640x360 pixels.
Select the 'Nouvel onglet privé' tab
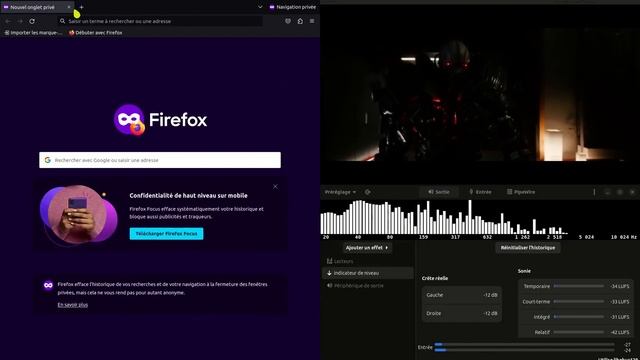37,7
